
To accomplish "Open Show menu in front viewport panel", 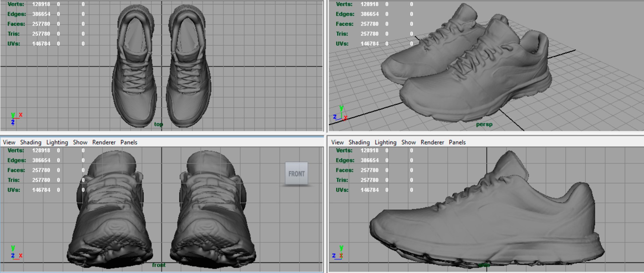I will click(80, 142).
